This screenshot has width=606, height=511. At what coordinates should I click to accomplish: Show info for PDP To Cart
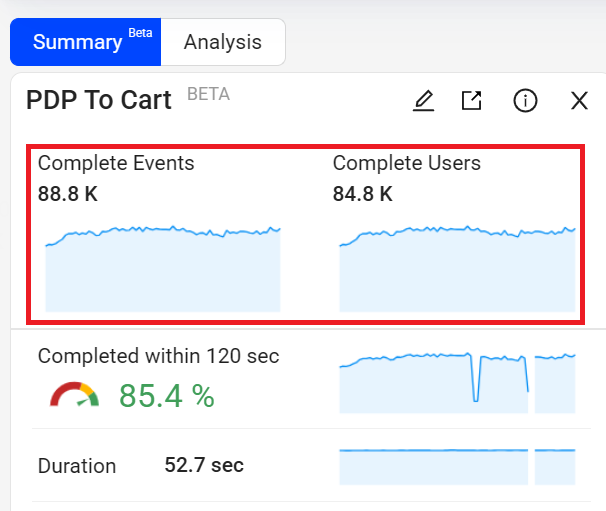[525, 100]
